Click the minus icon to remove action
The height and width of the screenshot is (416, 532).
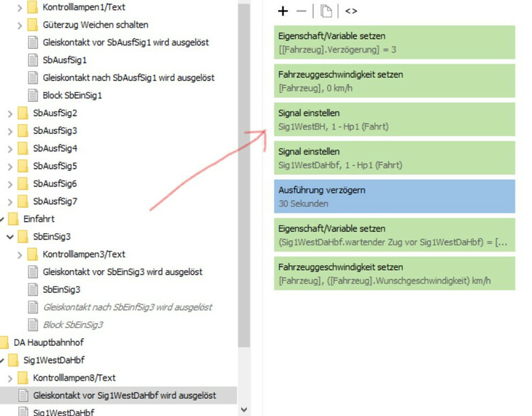click(x=301, y=11)
